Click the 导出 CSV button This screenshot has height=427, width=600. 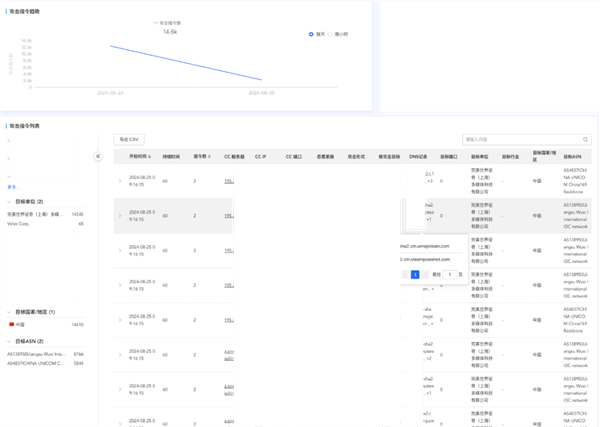point(129,139)
